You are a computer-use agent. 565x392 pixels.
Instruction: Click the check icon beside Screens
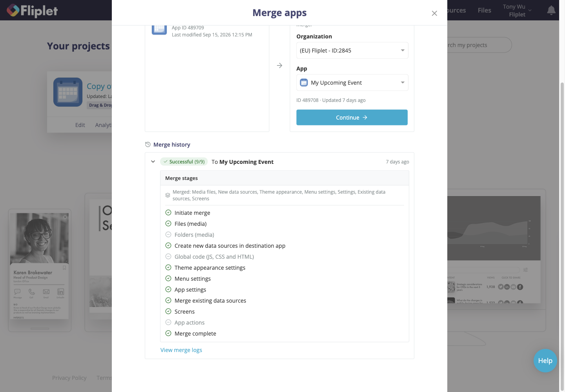(168, 311)
